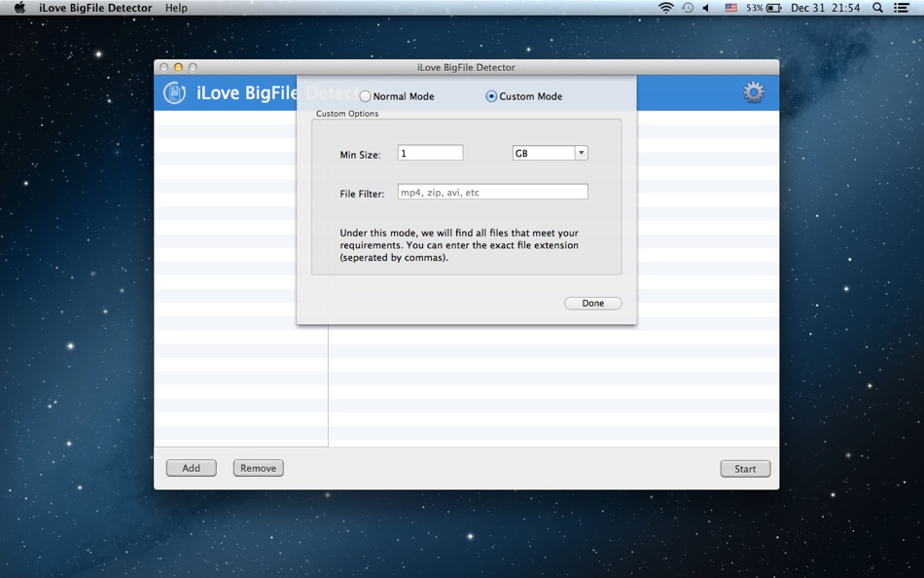Image resolution: width=924 pixels, height=578 pixels.
Task: Click the volume speaker icon
Action: (x=706, y=8)
